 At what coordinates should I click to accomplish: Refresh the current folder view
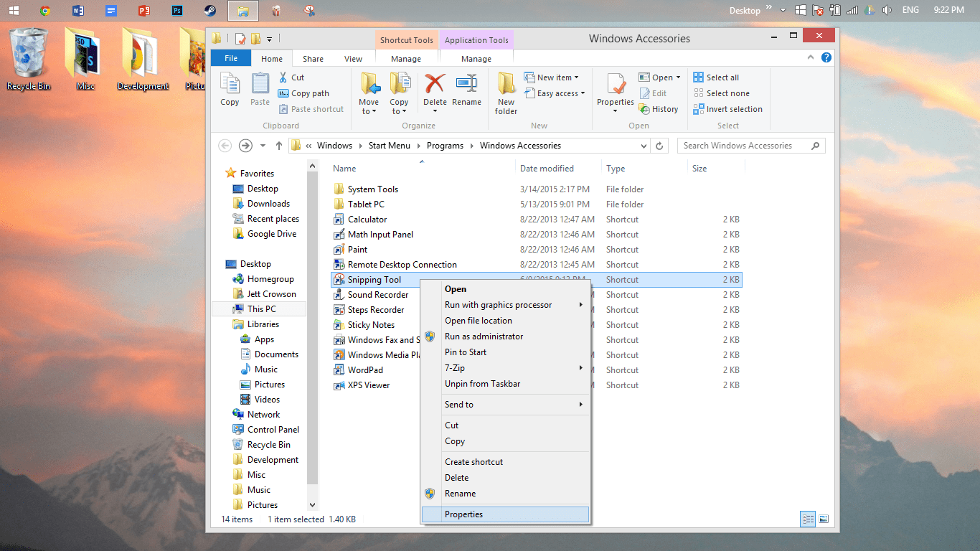point(660,146)
